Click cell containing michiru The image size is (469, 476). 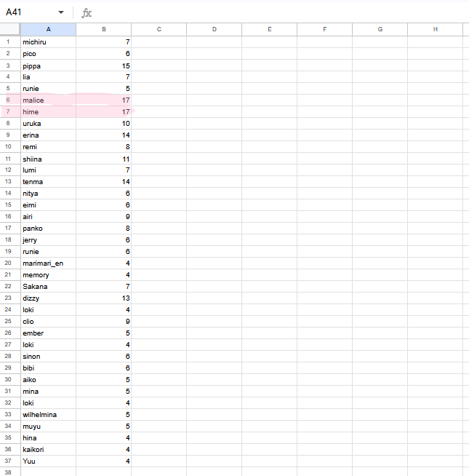pos(48,42)
